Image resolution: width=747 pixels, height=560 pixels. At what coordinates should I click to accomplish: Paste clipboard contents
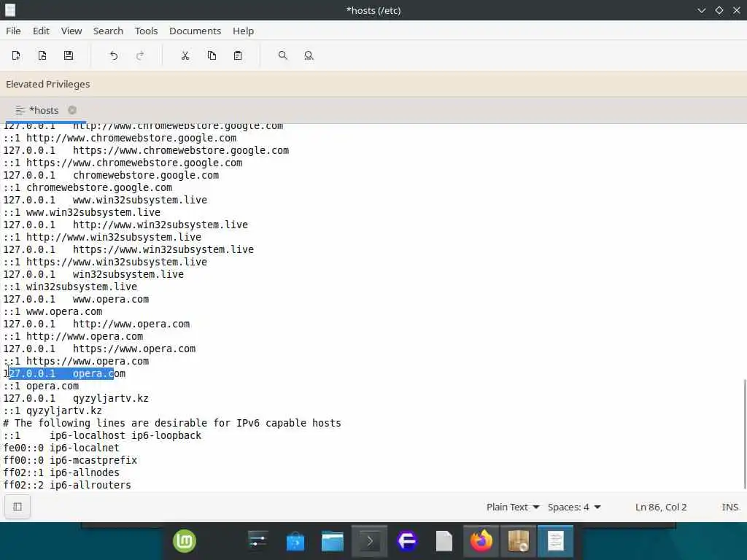click(238, 55)
